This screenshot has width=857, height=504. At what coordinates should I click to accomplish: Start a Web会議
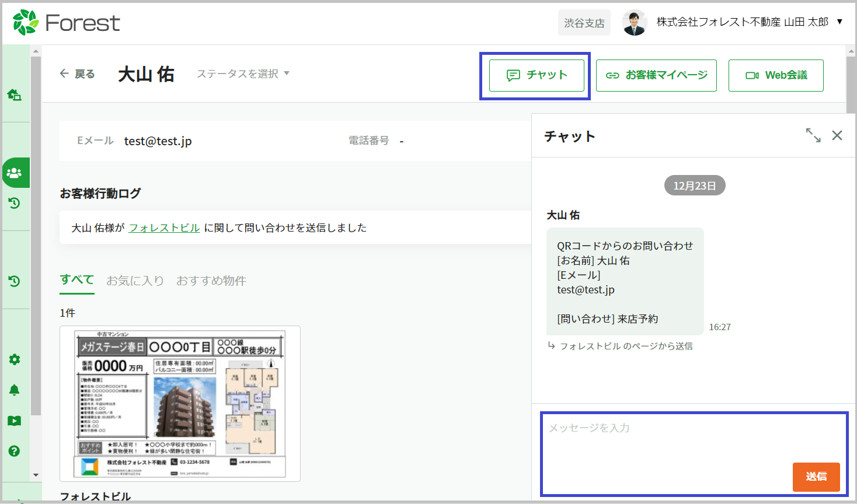[776, 75]
